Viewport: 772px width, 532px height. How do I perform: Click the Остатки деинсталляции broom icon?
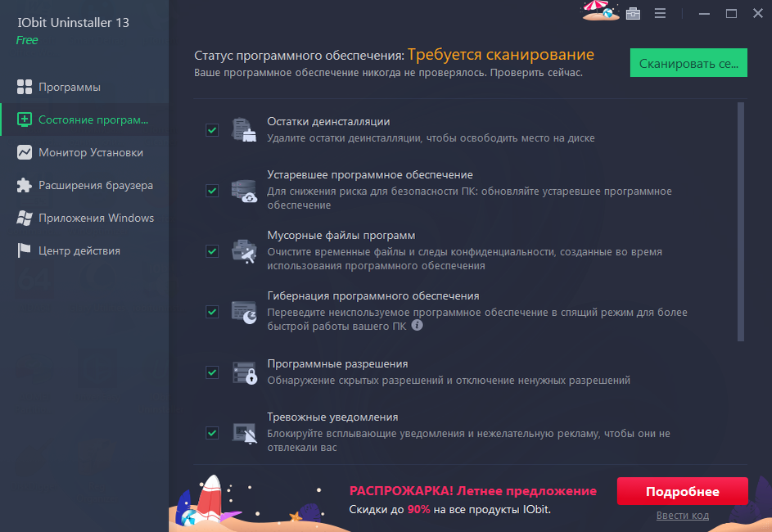pos(244,130)
